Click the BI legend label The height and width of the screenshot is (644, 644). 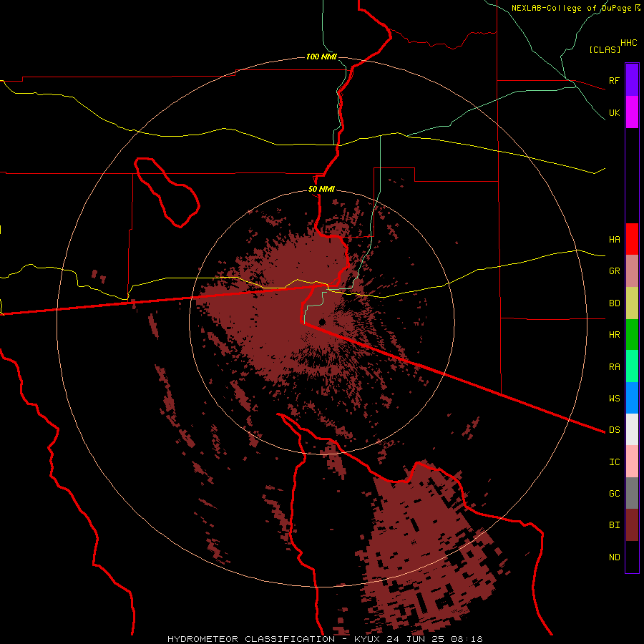[614, 525]
